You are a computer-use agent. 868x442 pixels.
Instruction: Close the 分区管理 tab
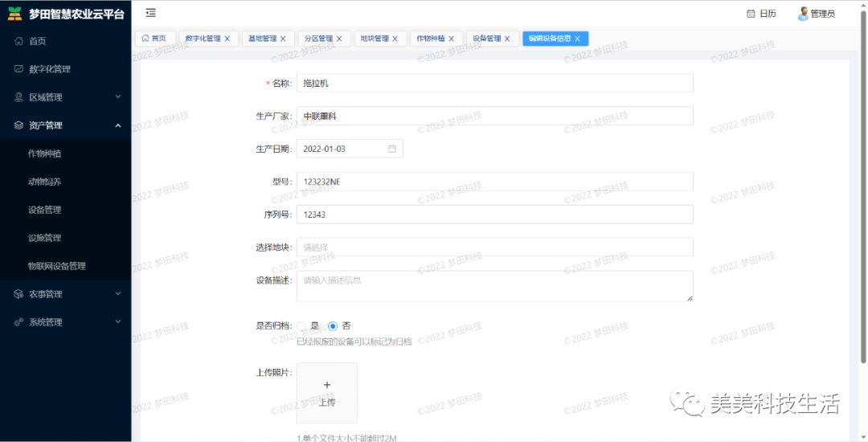click(x=339, y=39)
